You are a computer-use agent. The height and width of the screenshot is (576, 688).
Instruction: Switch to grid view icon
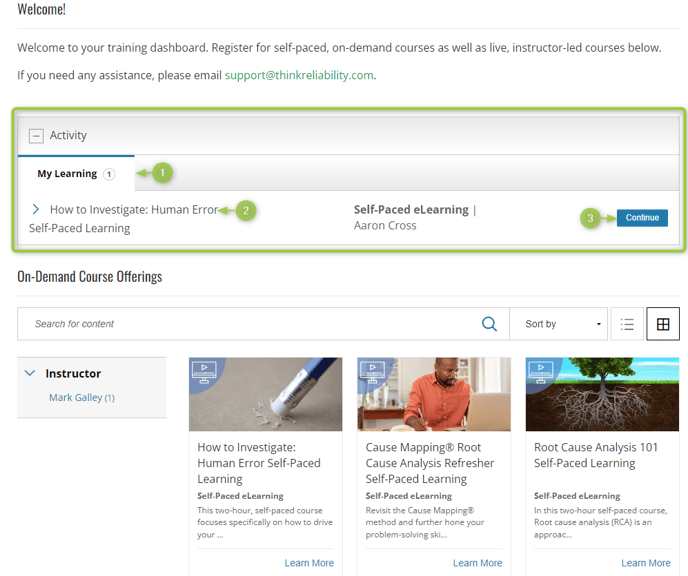[663, 324]
